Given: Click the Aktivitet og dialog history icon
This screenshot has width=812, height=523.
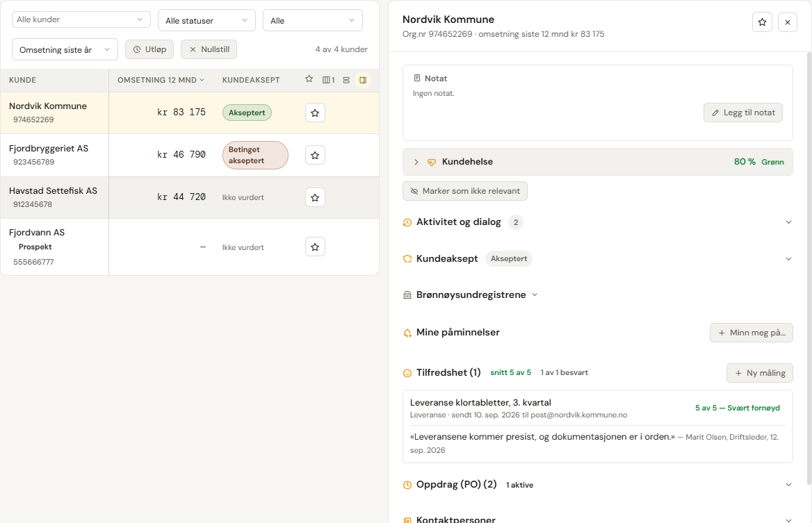Looking at the screenshot, I should click(x=407, y=222).
